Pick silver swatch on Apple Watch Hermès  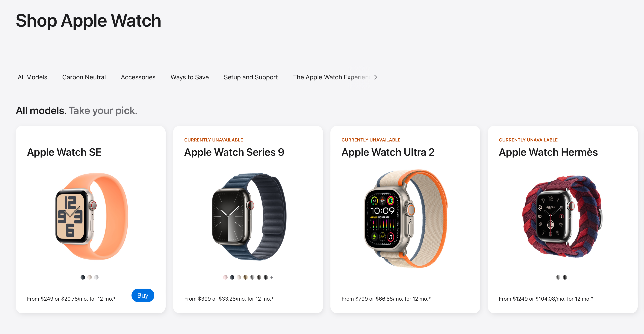[558, 277]
